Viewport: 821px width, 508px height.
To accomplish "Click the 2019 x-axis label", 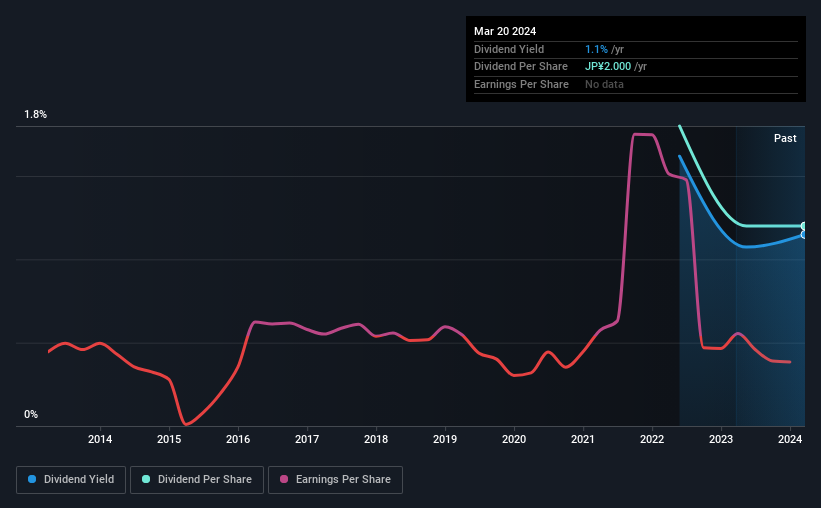I will (445, 439).
